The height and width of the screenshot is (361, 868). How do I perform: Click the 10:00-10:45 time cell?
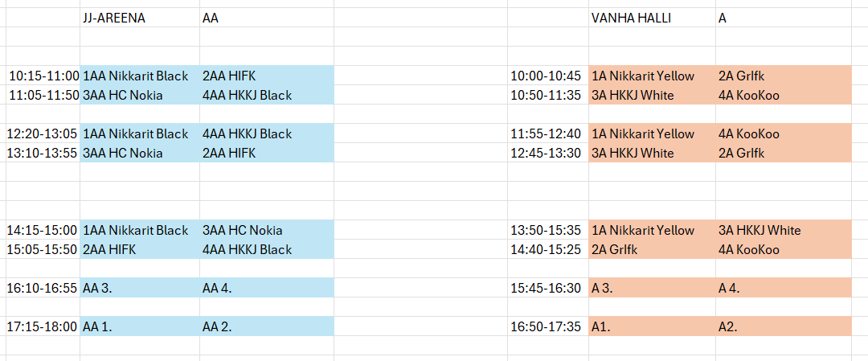tap(546, 76)
